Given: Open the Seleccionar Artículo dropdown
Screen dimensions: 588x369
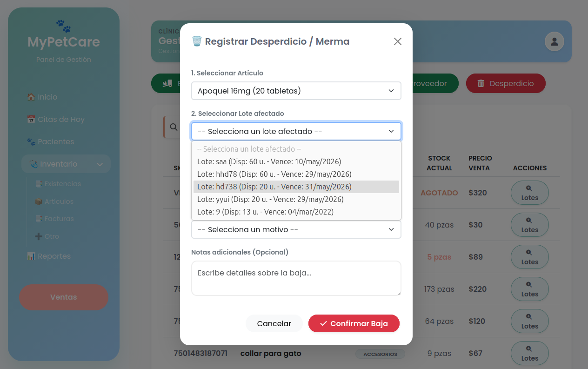Looking at the screenshot, I should 296,91.
